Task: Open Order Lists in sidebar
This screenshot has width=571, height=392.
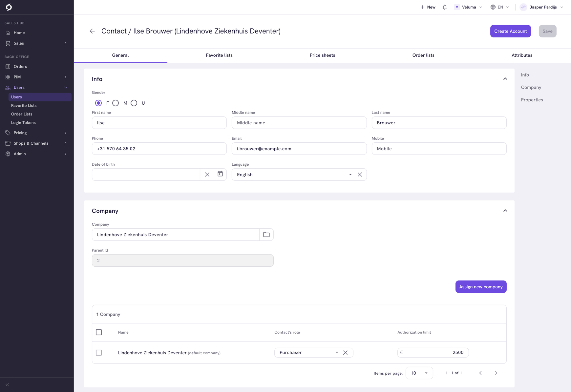Action: 22,114
